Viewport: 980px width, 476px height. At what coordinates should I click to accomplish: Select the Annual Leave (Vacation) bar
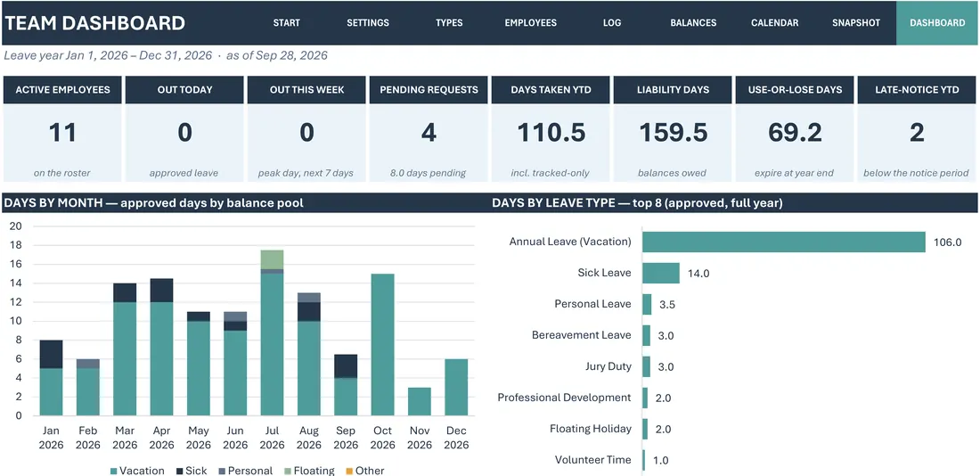784,242
